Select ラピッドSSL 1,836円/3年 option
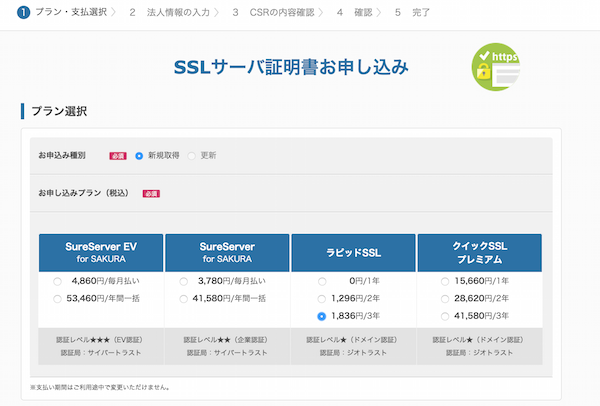The image size is (600, 406). click(322, 316)
